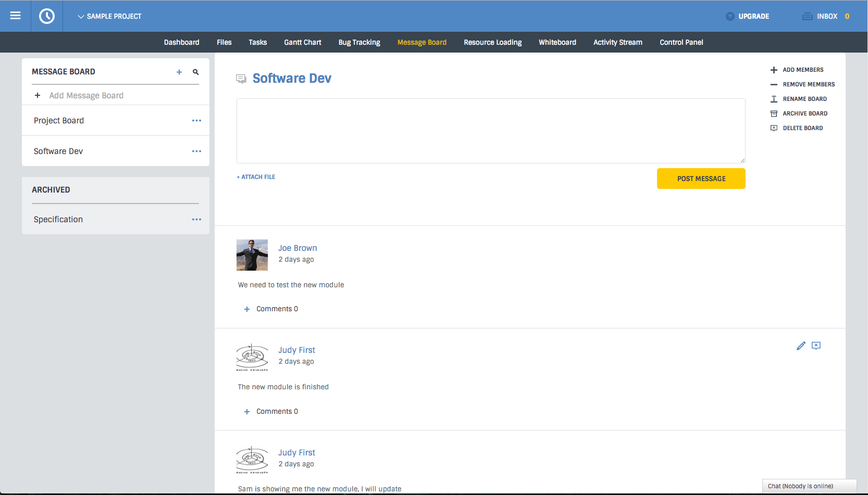Click plus icon beside Add Message Board
This screenshot has height=495, width=868.
(x=38, y=95)
